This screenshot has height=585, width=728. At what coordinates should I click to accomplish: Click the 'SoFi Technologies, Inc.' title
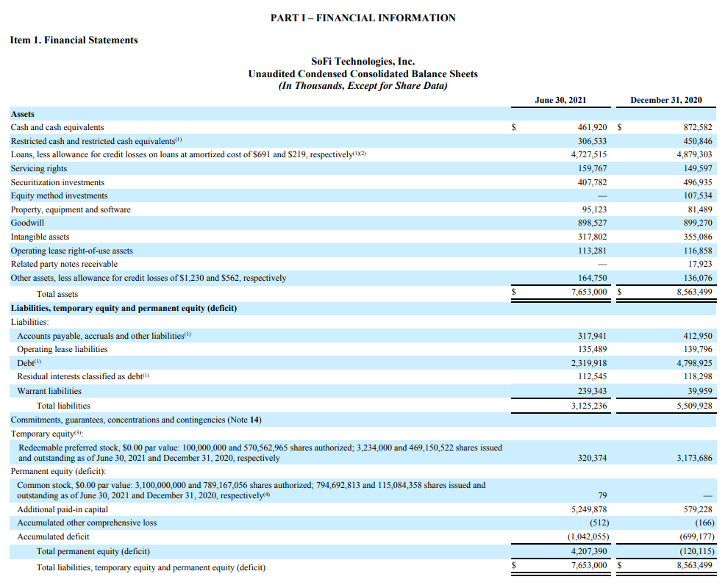(x=363, y=61)
